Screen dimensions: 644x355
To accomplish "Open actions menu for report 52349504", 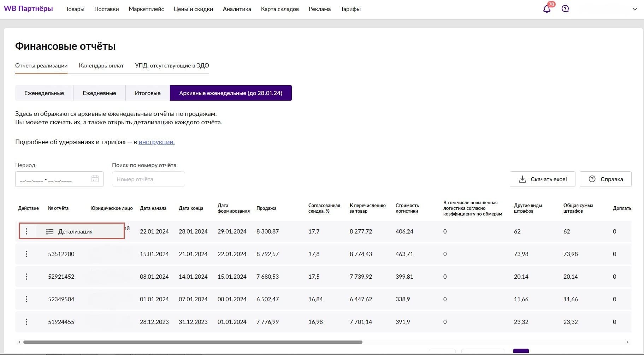I will point(26,299).
